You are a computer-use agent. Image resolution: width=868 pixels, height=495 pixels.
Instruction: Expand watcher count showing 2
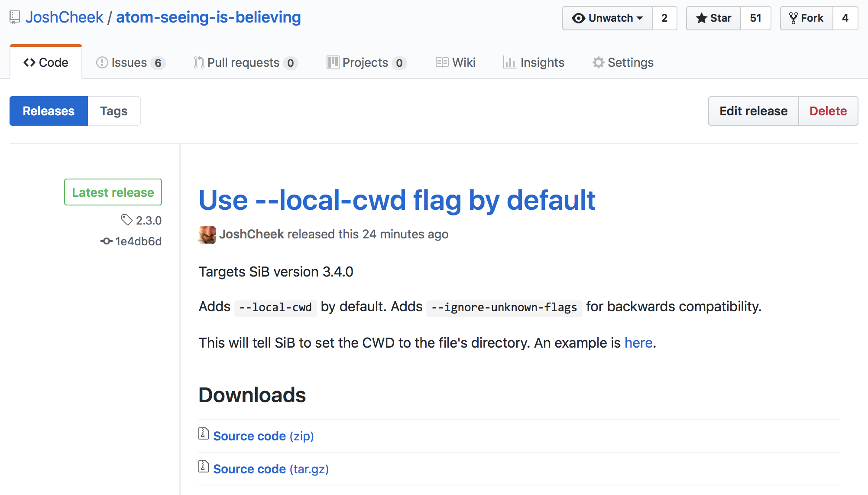pyautogui.click(x=664, y=18)
